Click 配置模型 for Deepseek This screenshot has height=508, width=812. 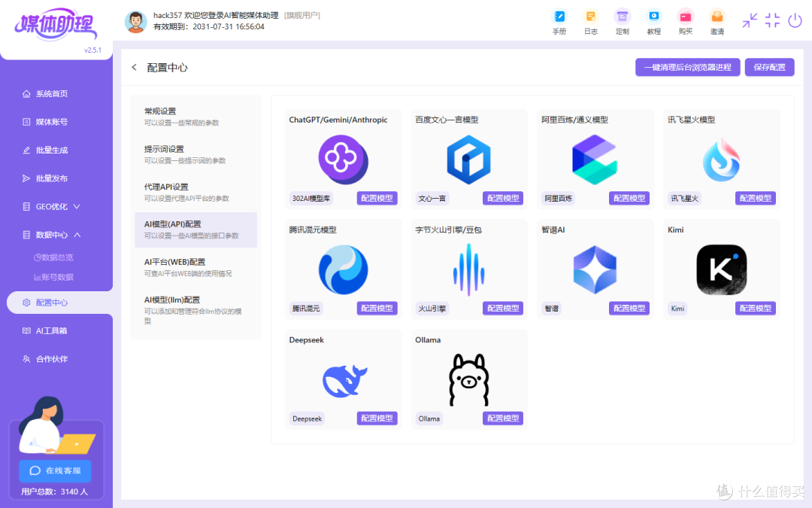point(377,418)
